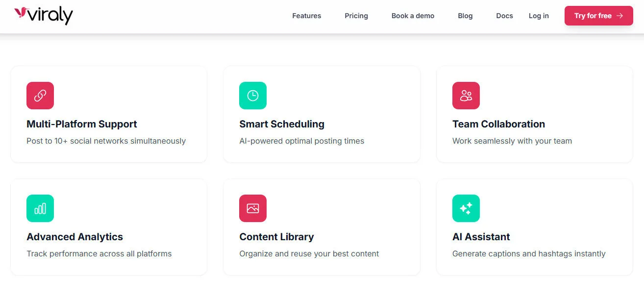This screenshot has width=644, height=301.
Task: Select the Smart Scheduling clock icon
Action: pyautogui.click(x=253, y=96)
